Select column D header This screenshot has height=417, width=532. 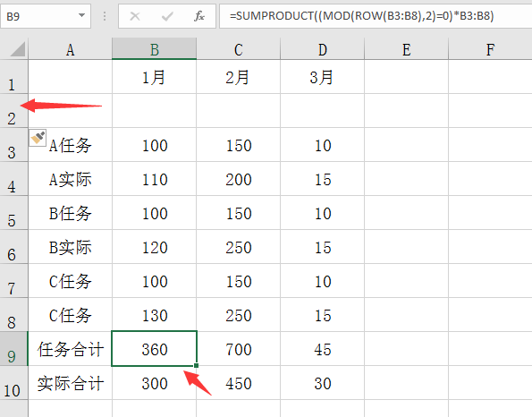322,49
